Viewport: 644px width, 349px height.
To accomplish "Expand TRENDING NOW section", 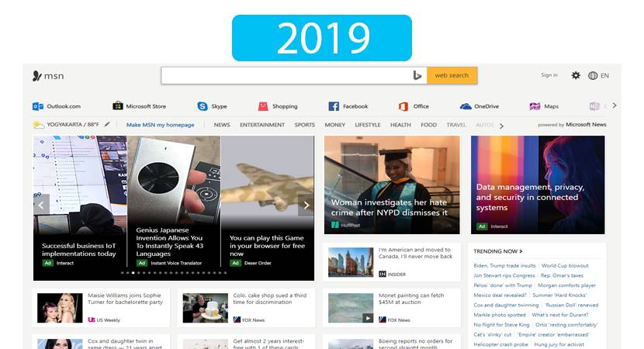I will (x=498, y=251).
